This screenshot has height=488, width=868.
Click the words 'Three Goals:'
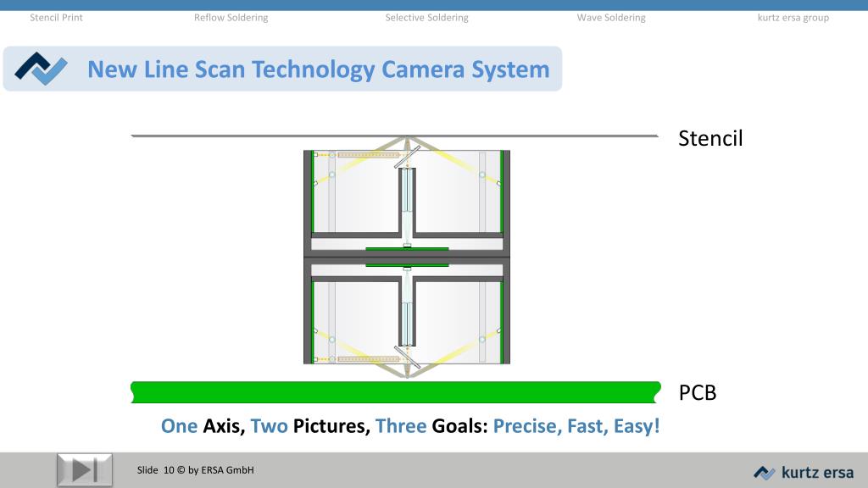[431, 426]
